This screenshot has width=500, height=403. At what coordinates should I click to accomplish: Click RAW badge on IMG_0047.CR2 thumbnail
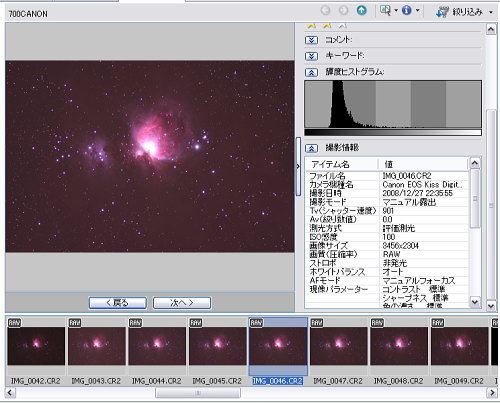pos(317,322)
